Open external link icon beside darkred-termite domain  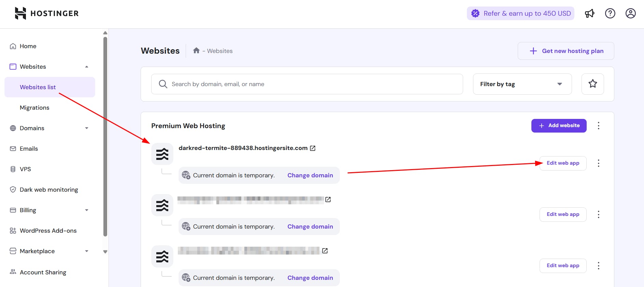pyautogui.click(x=313, y=148)
